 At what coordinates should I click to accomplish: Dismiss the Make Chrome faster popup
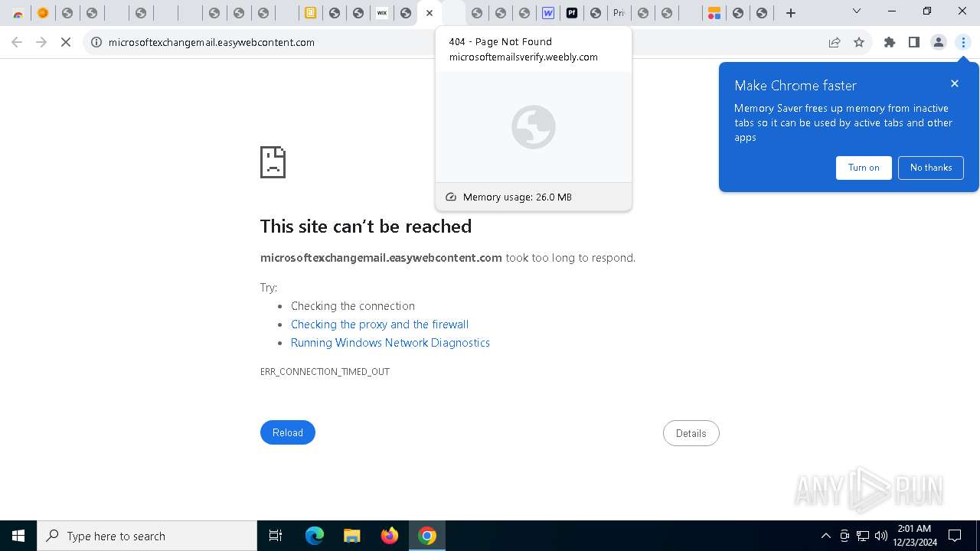[x=955, y=83]
